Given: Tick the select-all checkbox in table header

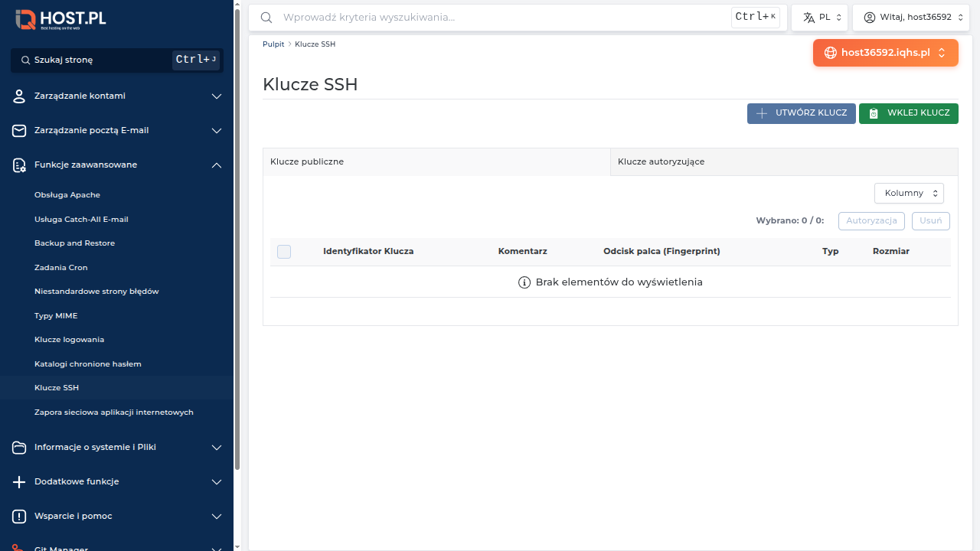Looking at the screenshot, I should pyautogui.click(x=284, y=252).
